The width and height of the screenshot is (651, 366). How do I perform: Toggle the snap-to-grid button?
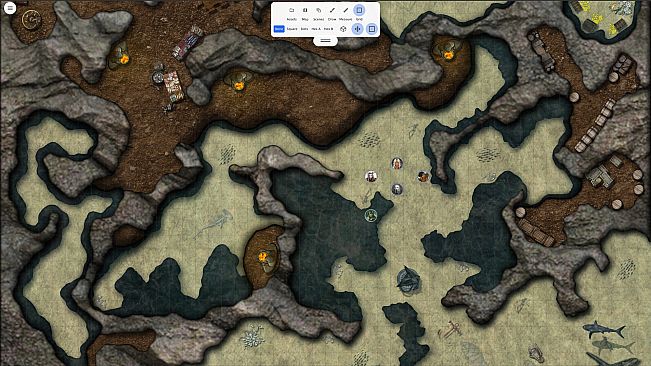[x=357, y=29]
